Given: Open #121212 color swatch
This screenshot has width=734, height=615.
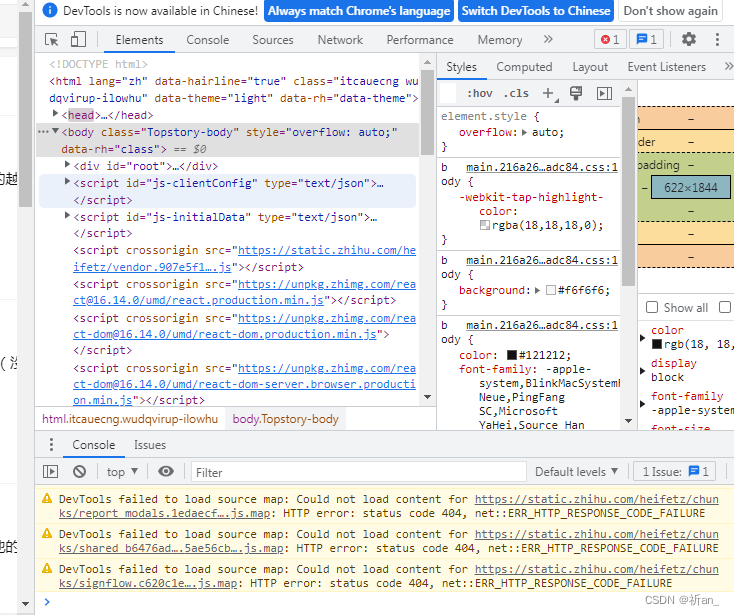Looking at the screenshot, I should pyautogui.click(x=512, y=355).
